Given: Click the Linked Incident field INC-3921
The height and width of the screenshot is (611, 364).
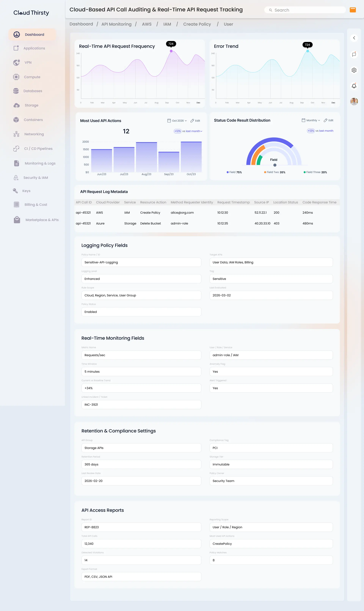Looking at the screenshot, I should pyautogui.click(x=141, y=404).
